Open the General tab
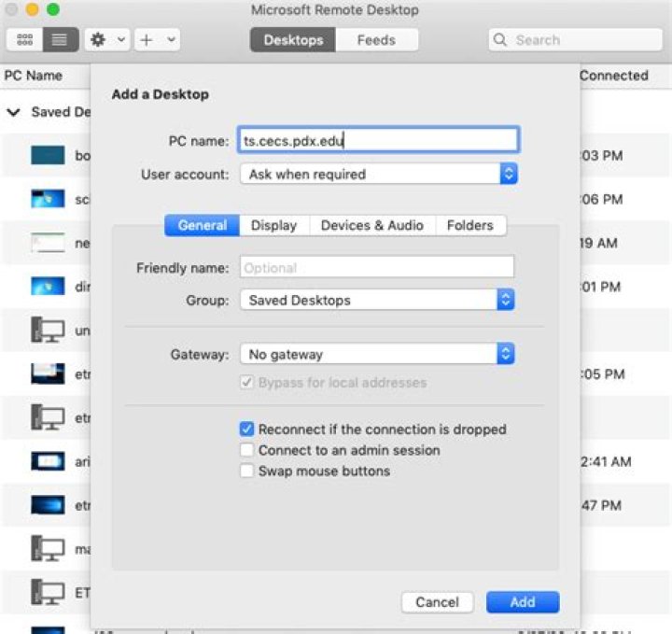The height and width of the screenshot is (634, 672). click(203, 225)
